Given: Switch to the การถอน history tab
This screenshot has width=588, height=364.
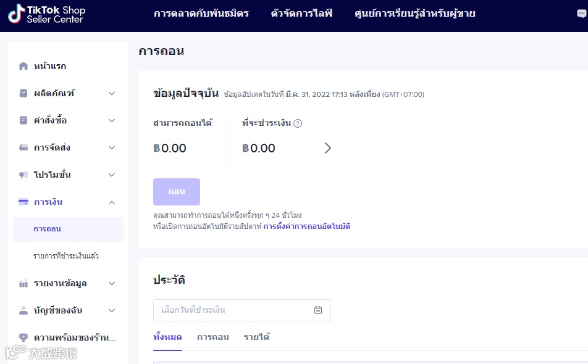Looking at the screenshot, I should [x=212, y=337].
